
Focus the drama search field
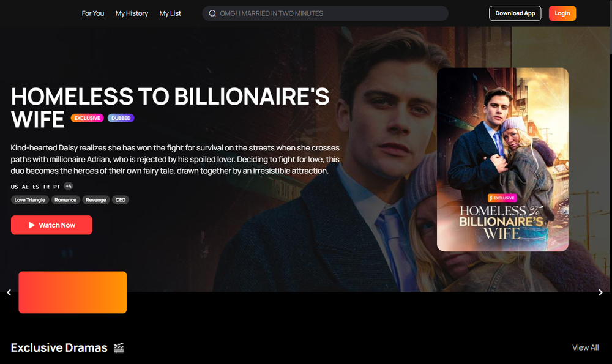(x=325, y=13)
